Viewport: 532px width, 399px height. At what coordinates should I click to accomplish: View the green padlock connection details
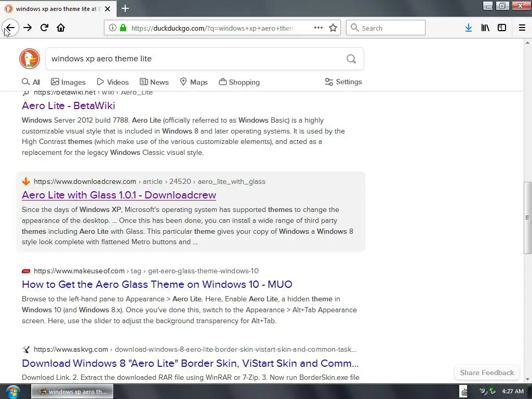click(x=123, y=28)
